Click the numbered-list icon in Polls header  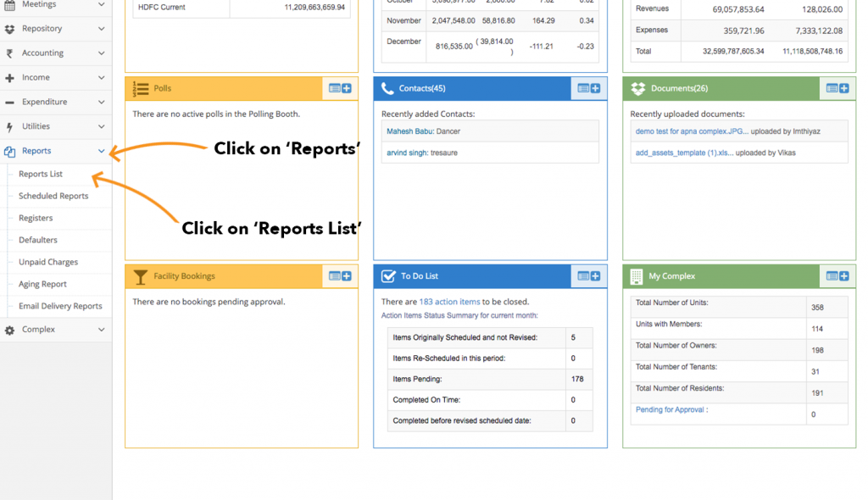(141, 89)
